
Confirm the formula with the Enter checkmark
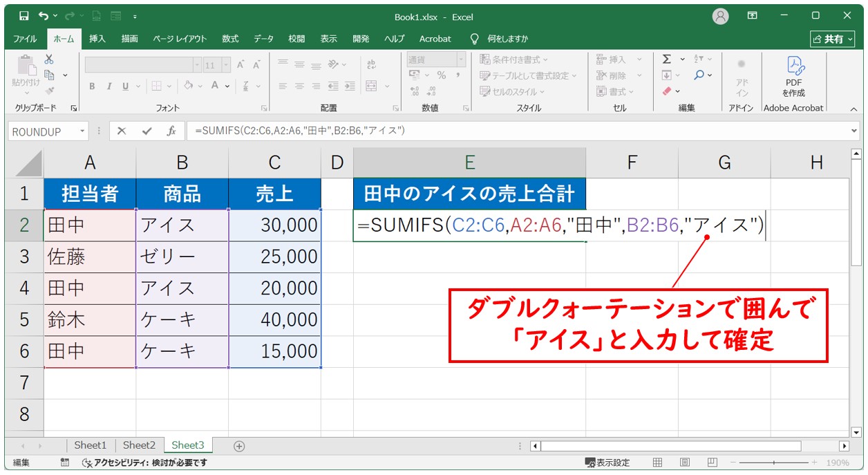click(x=147, y=131)
